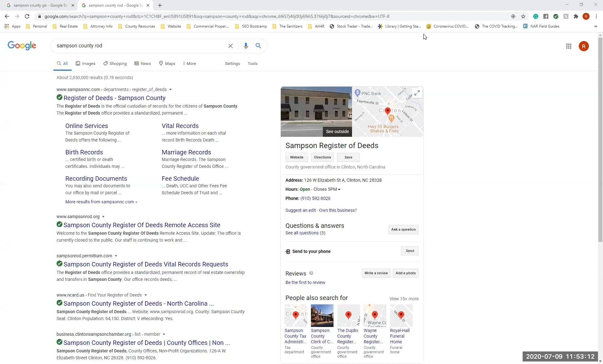Image resolution: width=603 pixels, height=364 pixels.
Task: Click inside the Google search box
Action: (x=138, y=46)
